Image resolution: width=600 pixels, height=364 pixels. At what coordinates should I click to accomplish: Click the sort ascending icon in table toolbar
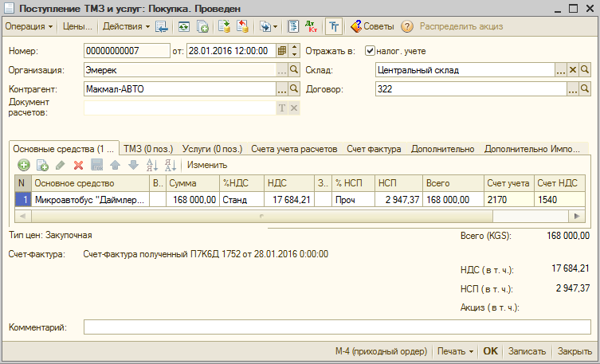151,165
